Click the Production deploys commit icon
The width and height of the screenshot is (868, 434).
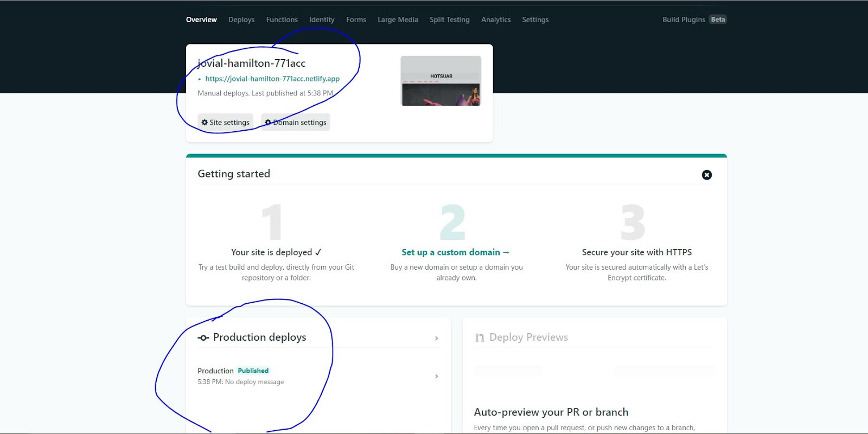click(x=203, y=338)
